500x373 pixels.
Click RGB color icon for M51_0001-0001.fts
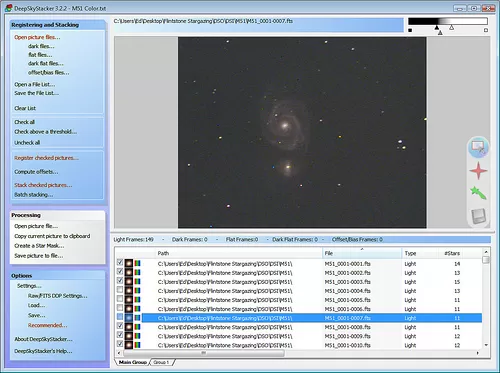coord(137,263)
